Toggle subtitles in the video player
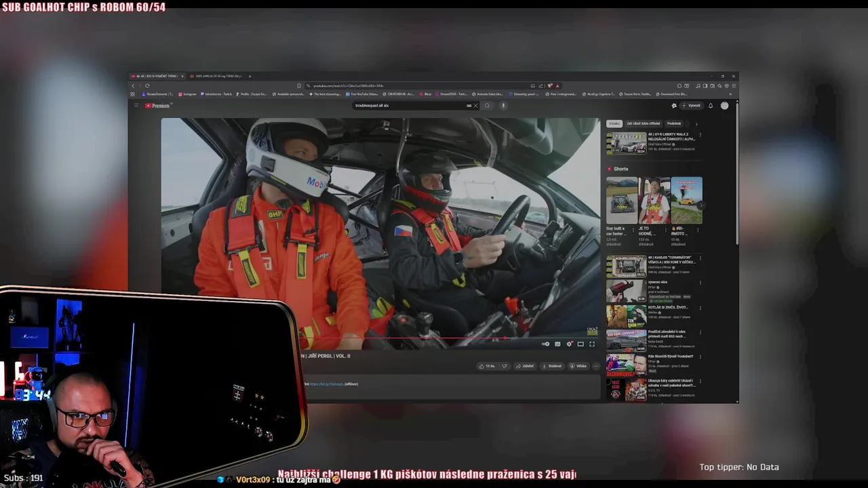Image resolution: width=868 pixels, height=488 pixels. pos(557,344)
